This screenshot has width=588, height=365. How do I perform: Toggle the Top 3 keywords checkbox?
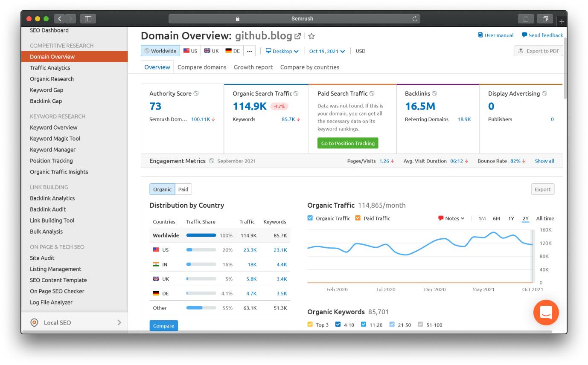pos(310,324)
